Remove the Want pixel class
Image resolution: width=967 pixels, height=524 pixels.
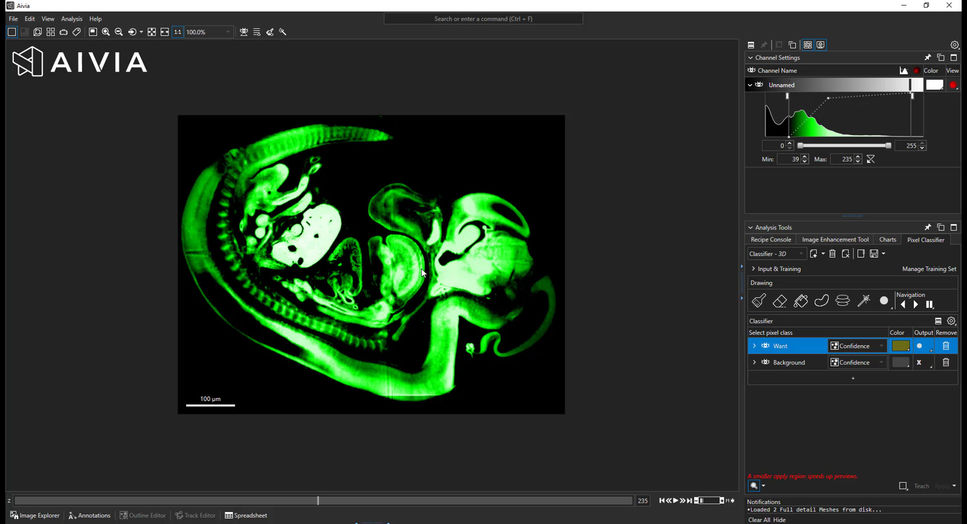[x=946, y=346]
